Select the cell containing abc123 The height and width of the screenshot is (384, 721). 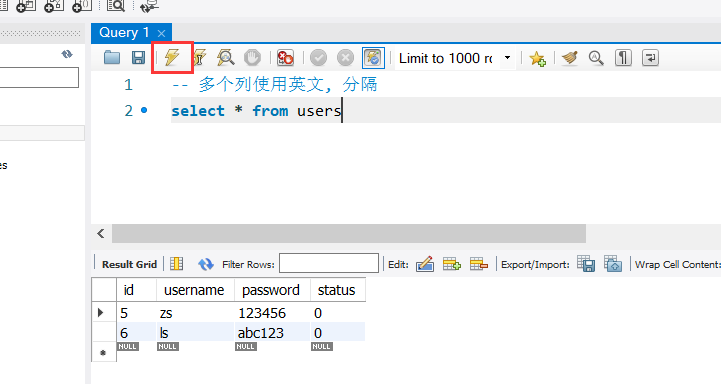(272, 332)
